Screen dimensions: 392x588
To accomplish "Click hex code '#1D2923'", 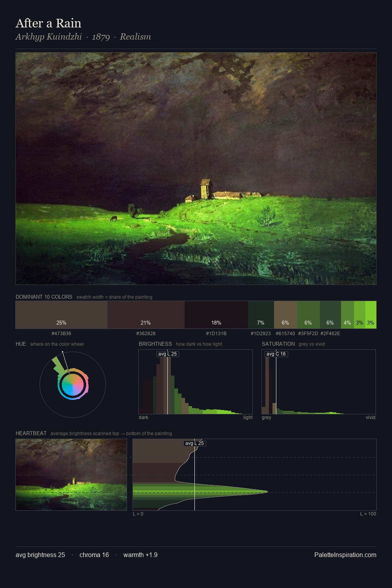I will [x=261, y=334].
